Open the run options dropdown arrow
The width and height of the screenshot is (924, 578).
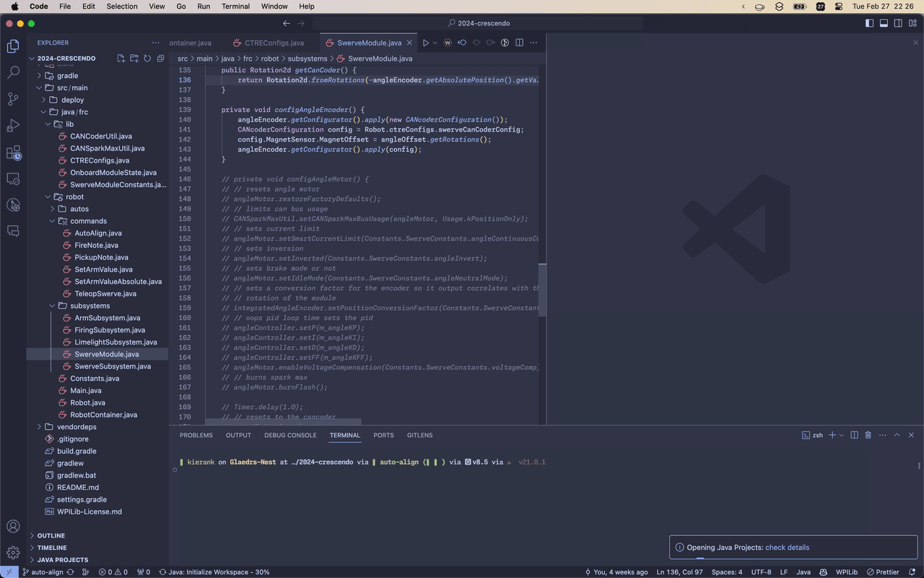(435, 43)
